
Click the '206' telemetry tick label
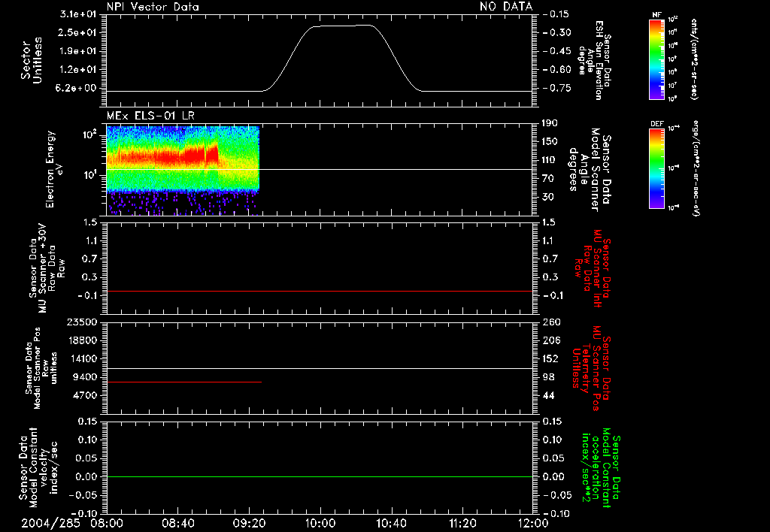550,340
